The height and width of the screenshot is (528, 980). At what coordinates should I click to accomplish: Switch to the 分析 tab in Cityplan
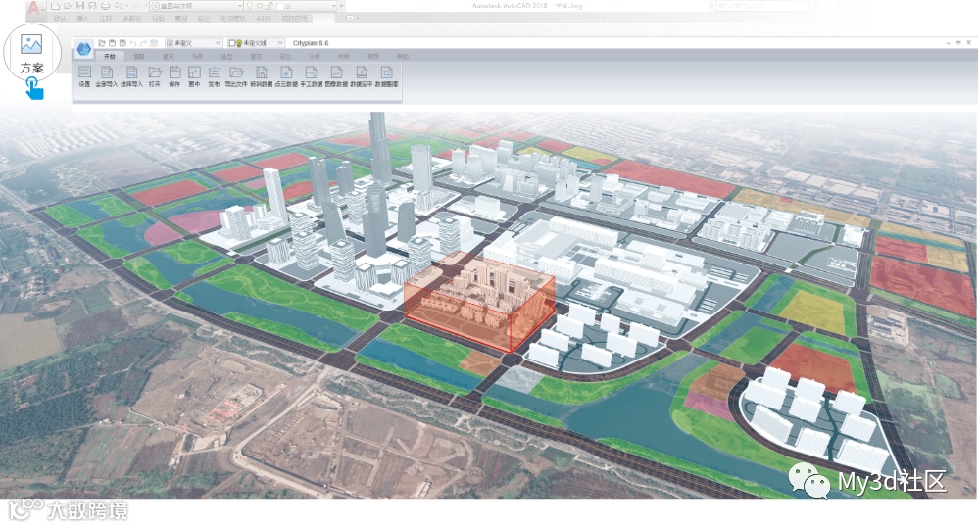(315, 56)
